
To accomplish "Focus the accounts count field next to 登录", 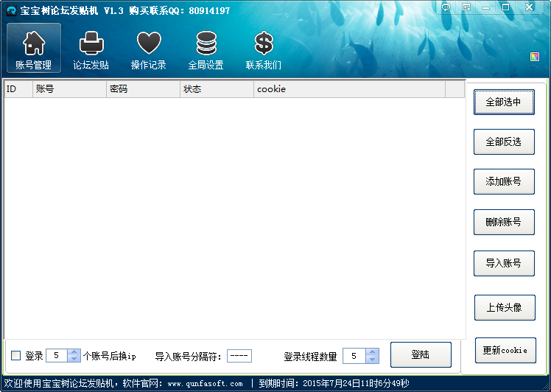I will coord(57,355).
